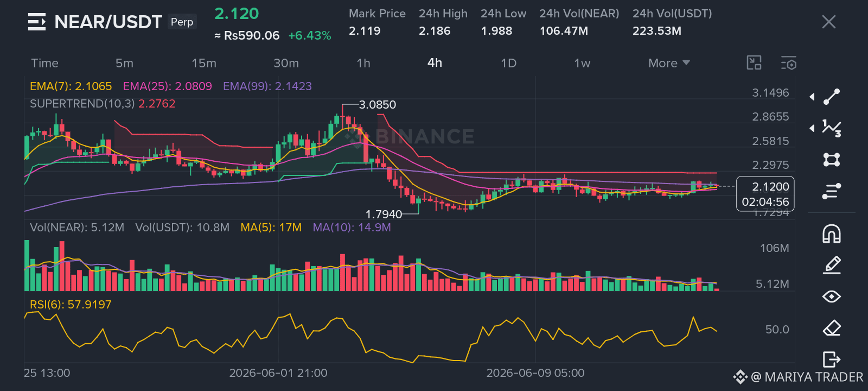Viewport: 868px width, 391px height.
Task: Click the current price 2.1200 countdown tag
Action: [765, 194]
